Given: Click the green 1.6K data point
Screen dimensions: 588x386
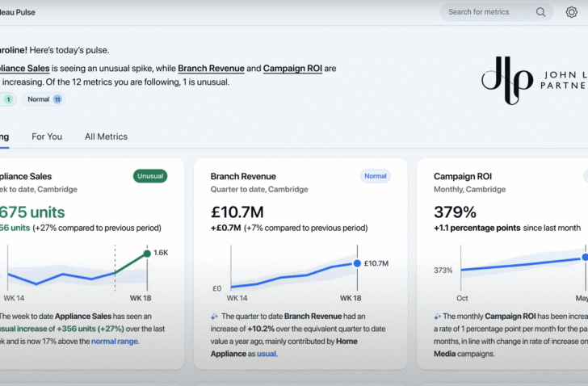Looking at the screenshot, I should click(x=147, y=254).
